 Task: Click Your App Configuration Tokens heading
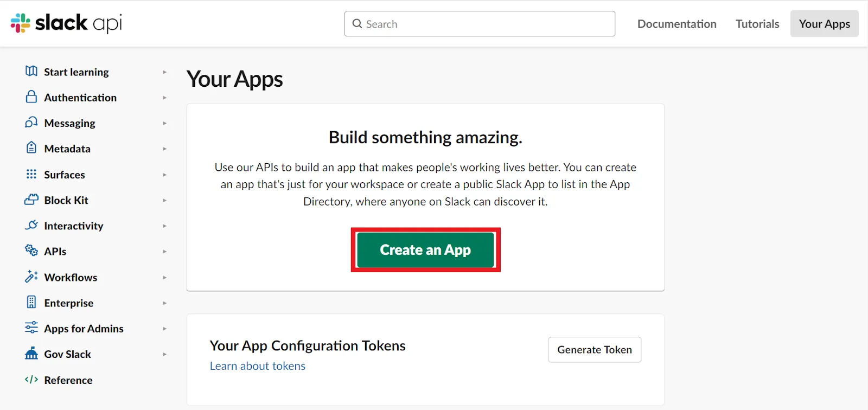coord(308,346)
